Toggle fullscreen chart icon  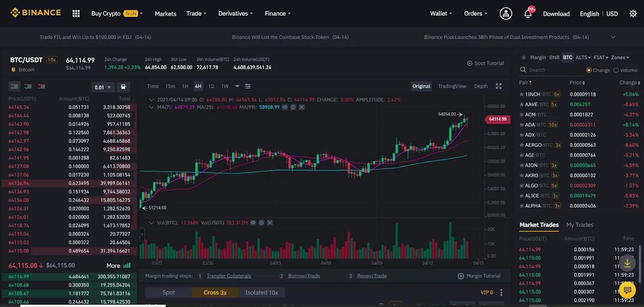point(499,86)
